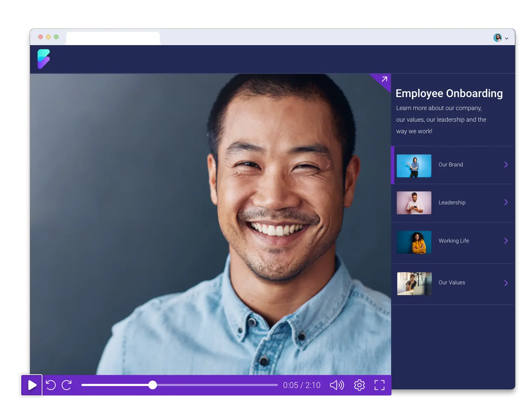Select the Leadership chapter label
This screenshot has height=419, width=532.
click(452, 203)
